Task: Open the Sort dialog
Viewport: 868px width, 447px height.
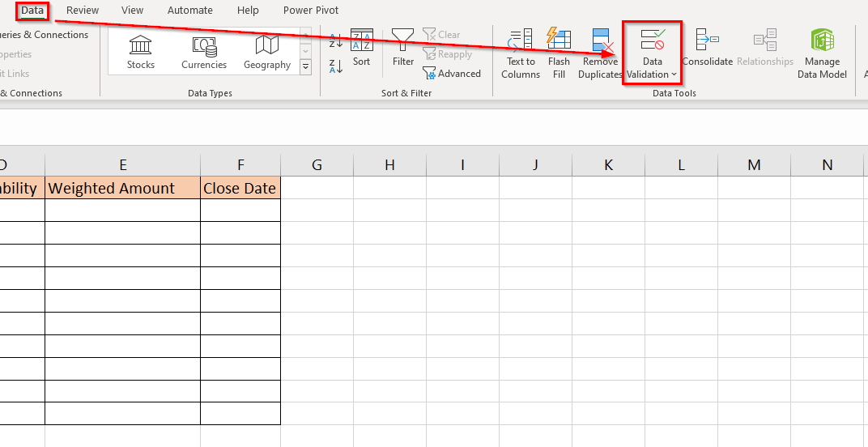Action: (361, 48)
